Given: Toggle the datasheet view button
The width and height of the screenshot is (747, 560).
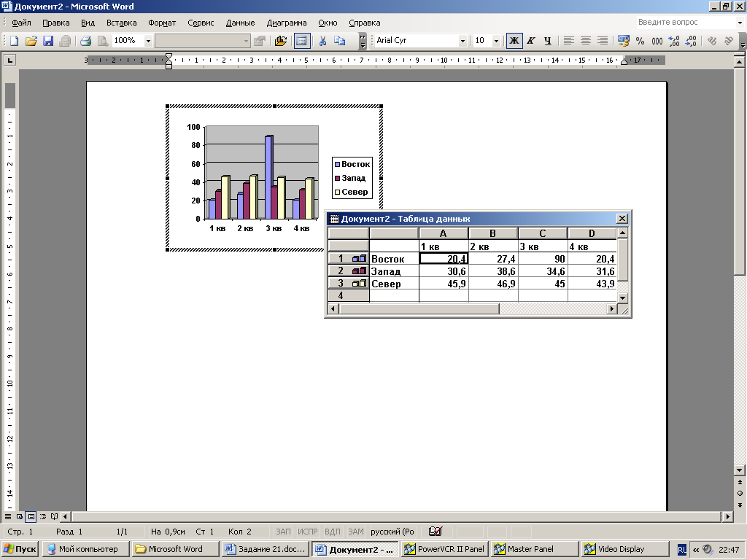Looking at the screenshot, I should [301, 41].
